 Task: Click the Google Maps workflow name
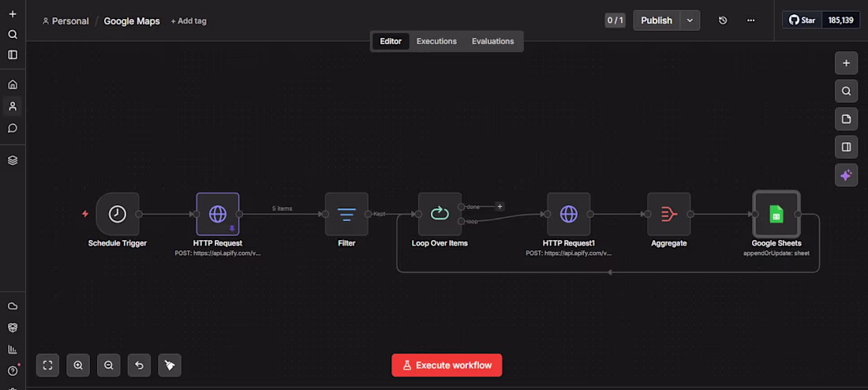click(x=132, y=21)
